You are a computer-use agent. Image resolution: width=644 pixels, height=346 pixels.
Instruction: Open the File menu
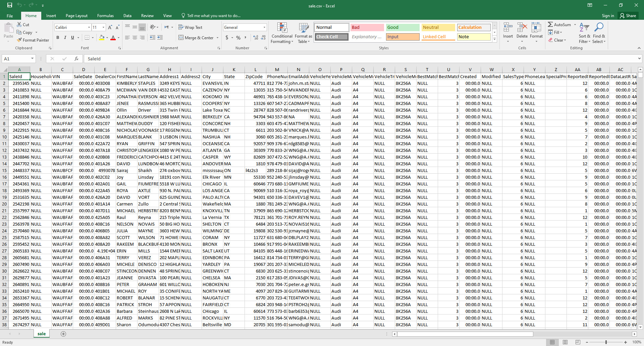10,16
